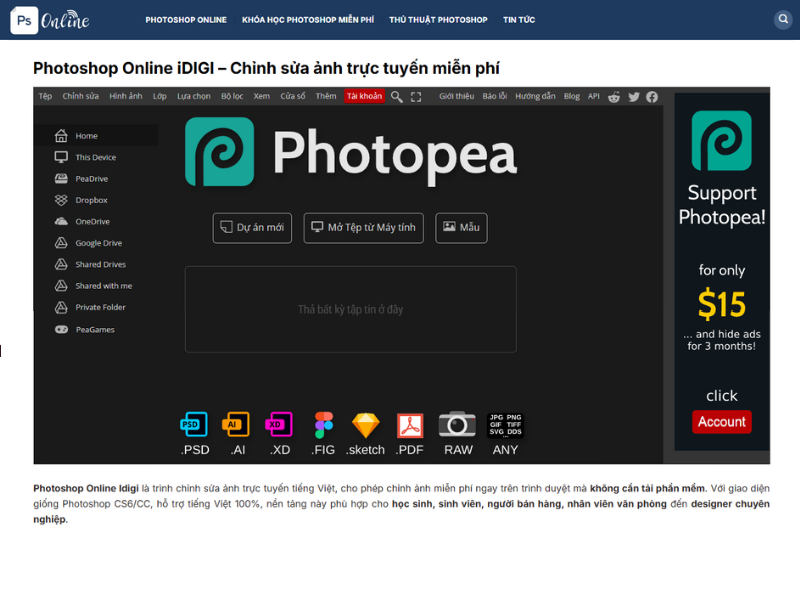The height and width of the screenshot is (600, 800).
Task: Go to TIN TỨC nav item
Action: [519, 20]
